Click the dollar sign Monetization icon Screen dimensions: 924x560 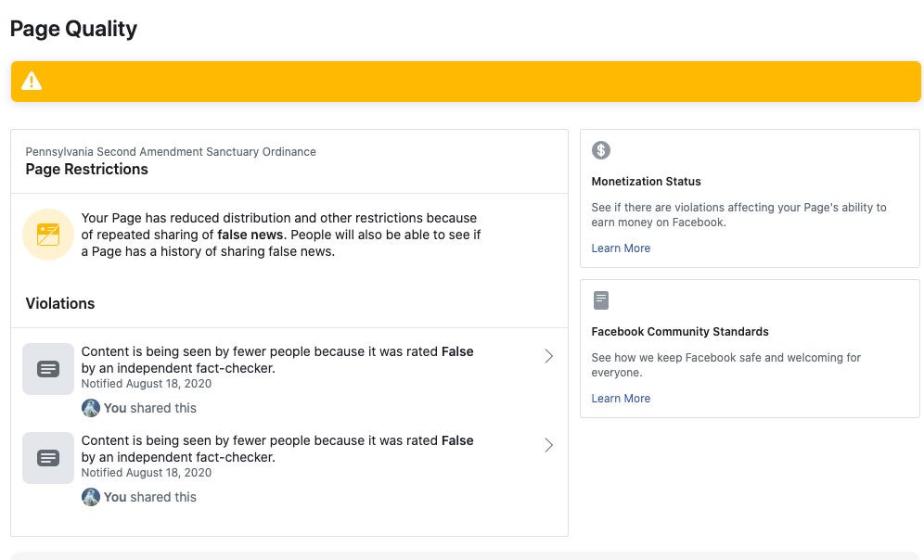point(601,150)
